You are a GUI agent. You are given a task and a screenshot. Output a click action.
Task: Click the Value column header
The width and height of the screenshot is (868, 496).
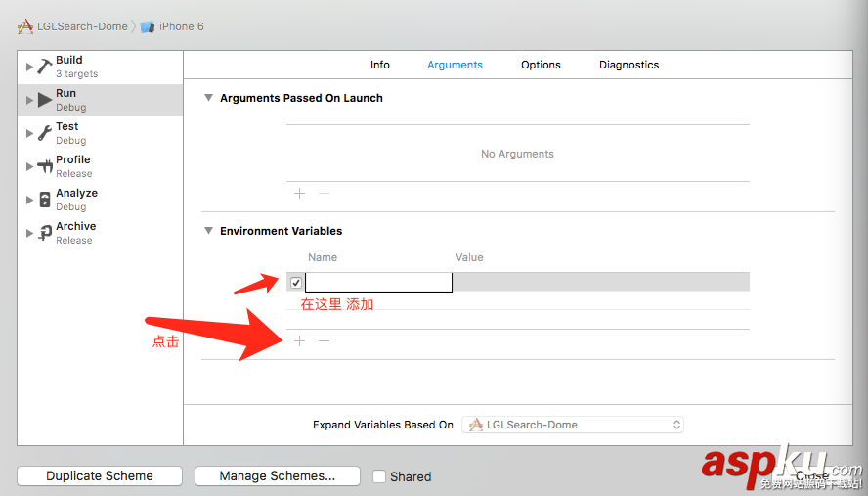469,257
